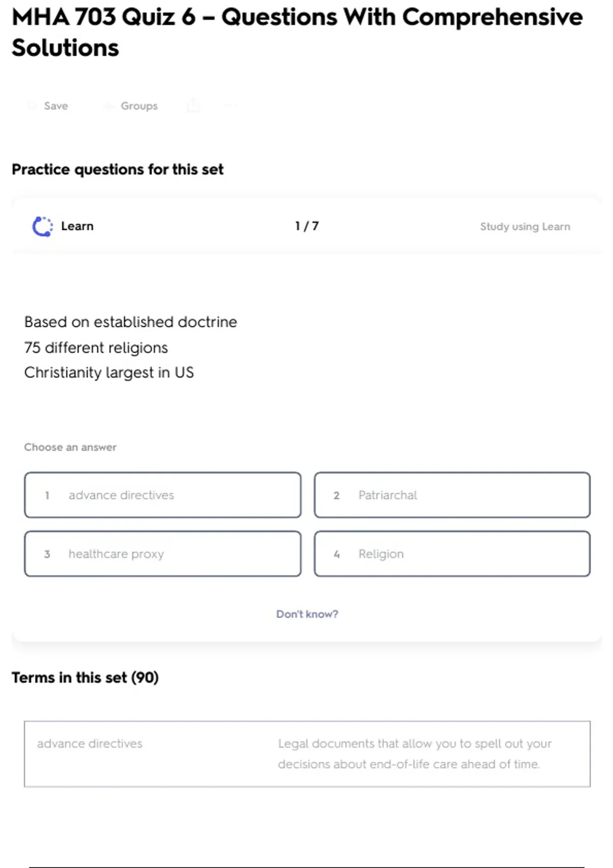Click the Don't know? link
The image size is (613, 868).
[307, 614]
